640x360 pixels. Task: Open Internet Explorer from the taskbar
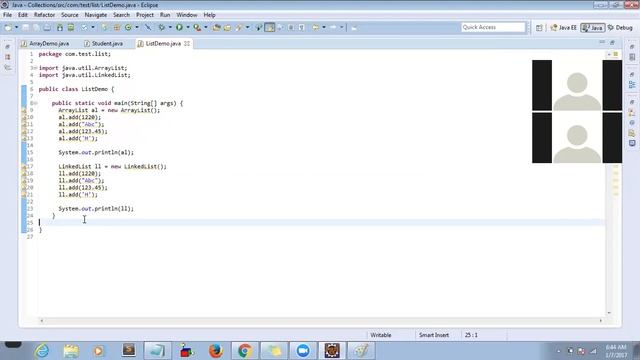click(x=42, y=351)
